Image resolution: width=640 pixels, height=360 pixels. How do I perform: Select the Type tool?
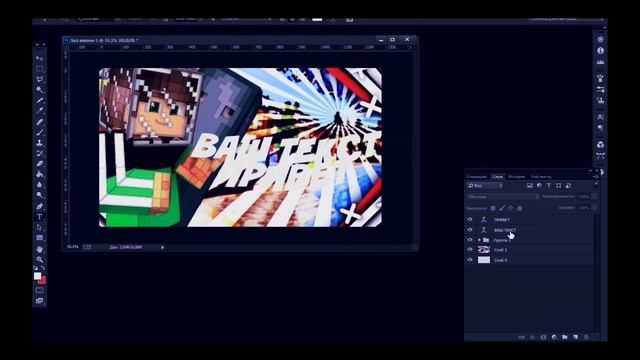point(40,217)
